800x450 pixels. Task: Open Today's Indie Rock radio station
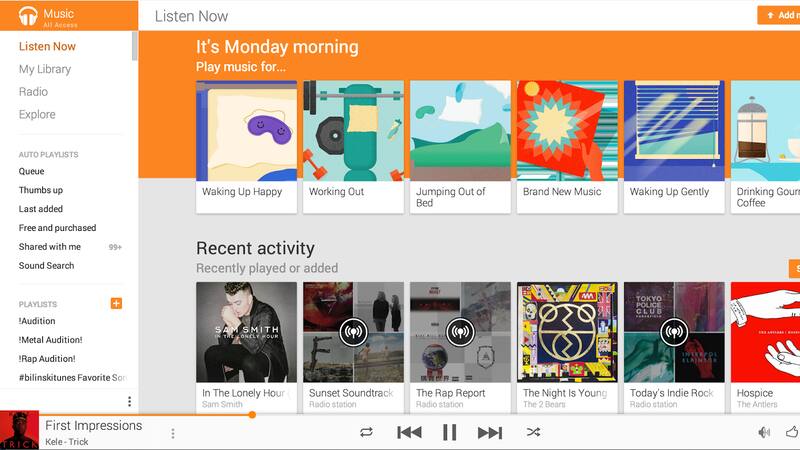[674, 332]
